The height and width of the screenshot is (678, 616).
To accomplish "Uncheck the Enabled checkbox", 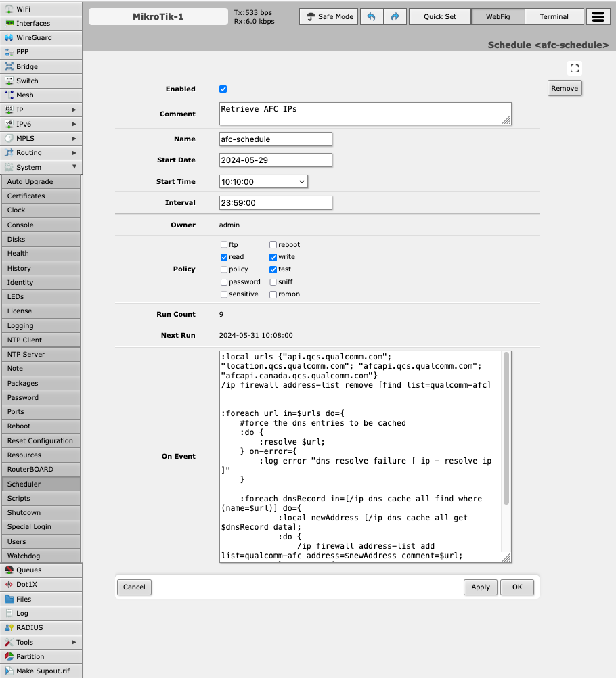I will (223, 89).
